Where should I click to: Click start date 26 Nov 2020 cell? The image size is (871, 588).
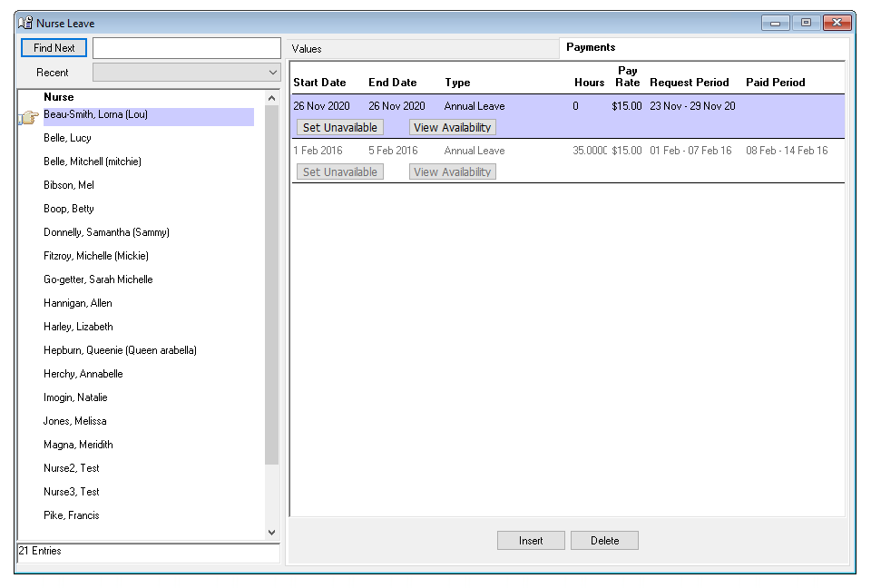[321, 106]
